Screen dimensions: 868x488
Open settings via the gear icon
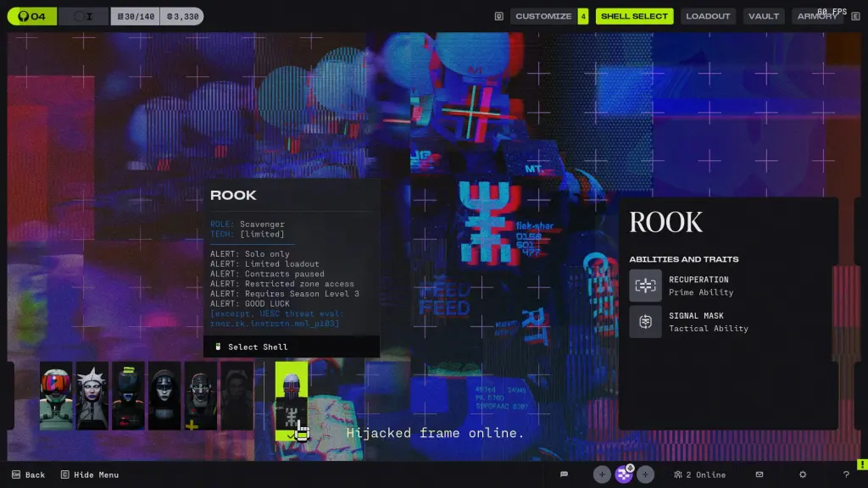coord(803,474)
